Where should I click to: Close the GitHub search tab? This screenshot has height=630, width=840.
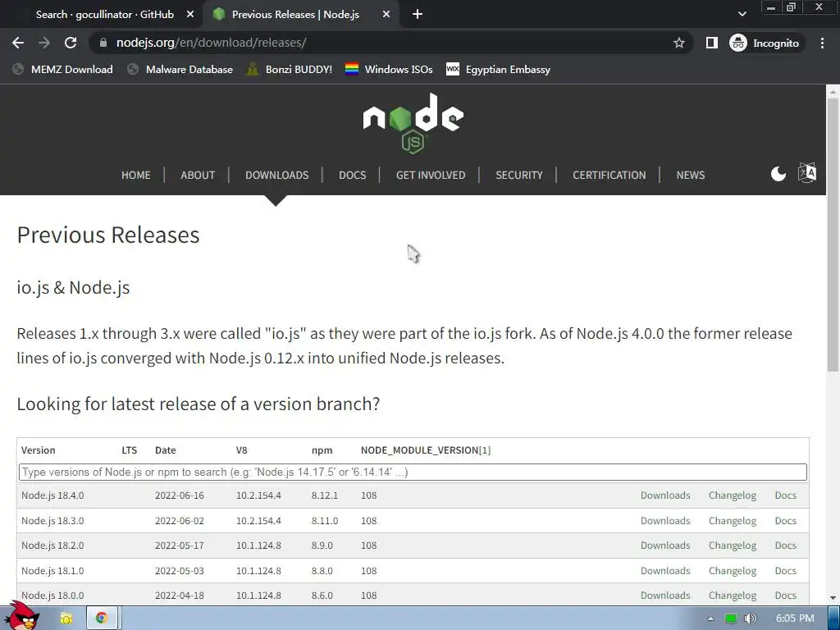[190, 15]
